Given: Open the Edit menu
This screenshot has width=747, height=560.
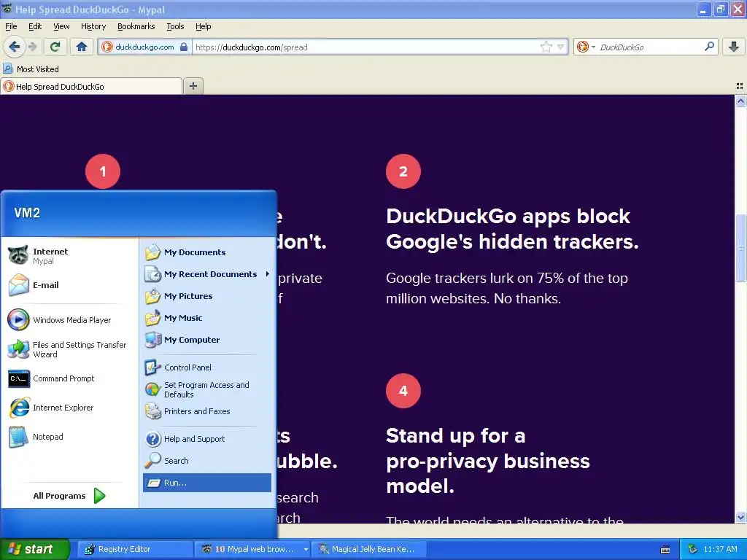Looking at the screenshot, I should (35, 26).
